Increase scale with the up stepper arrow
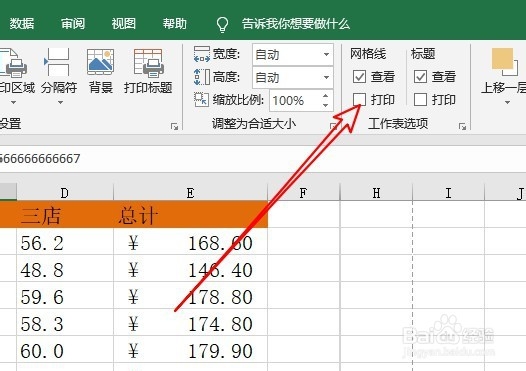526x371 pixels. point(325,96)
